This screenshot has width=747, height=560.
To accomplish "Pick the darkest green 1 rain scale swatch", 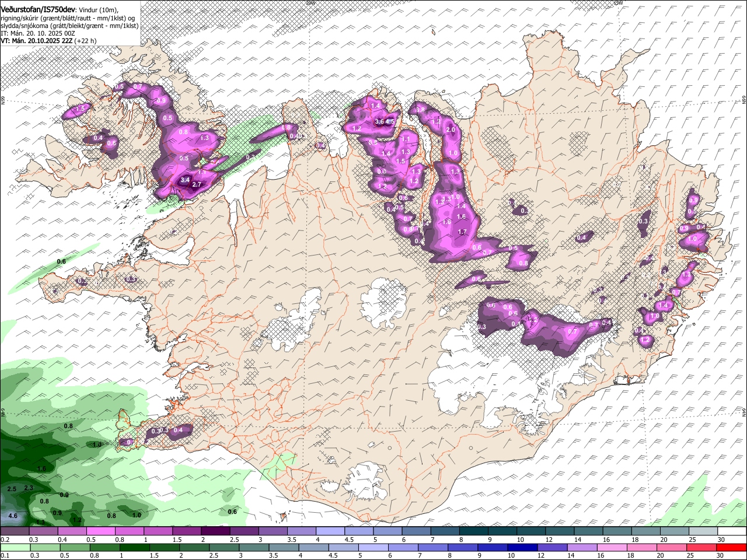I will pyautogui.click(x=134, y=547).
